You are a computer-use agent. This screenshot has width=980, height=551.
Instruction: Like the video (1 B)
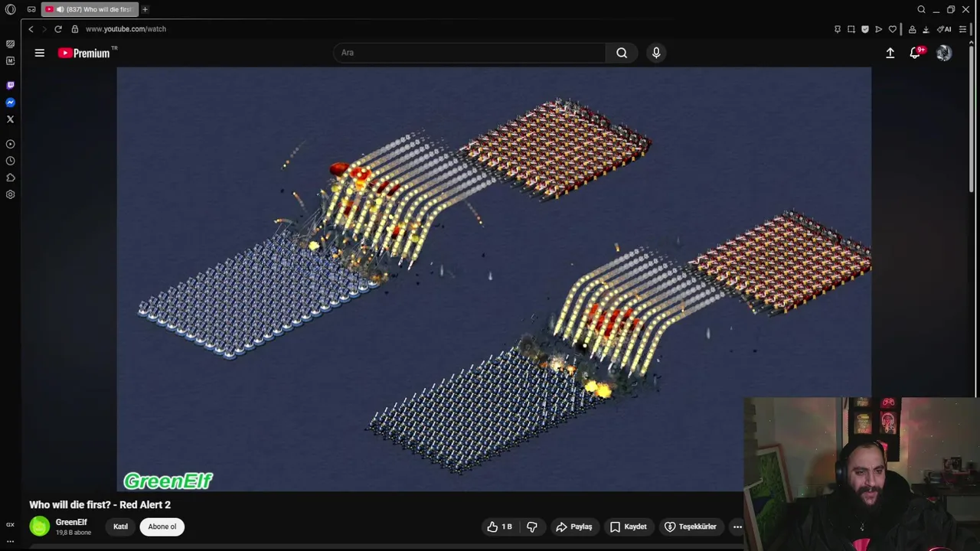(501, 527)
